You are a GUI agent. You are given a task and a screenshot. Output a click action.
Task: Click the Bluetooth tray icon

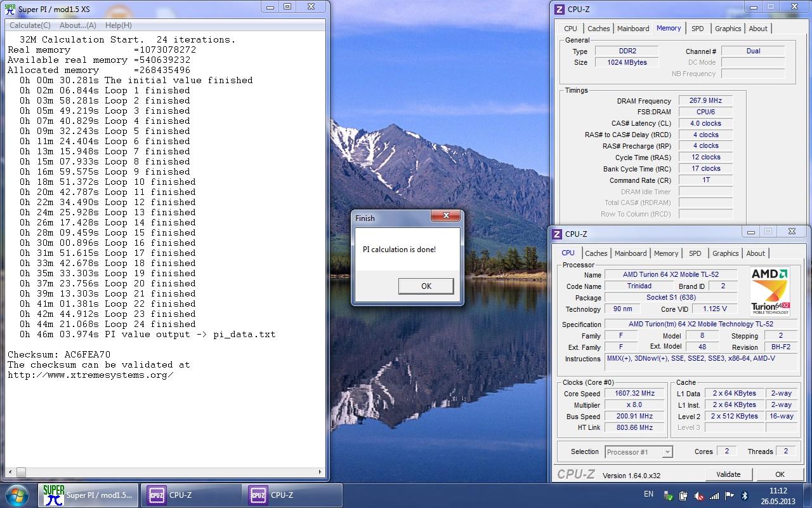coord(745,495)
